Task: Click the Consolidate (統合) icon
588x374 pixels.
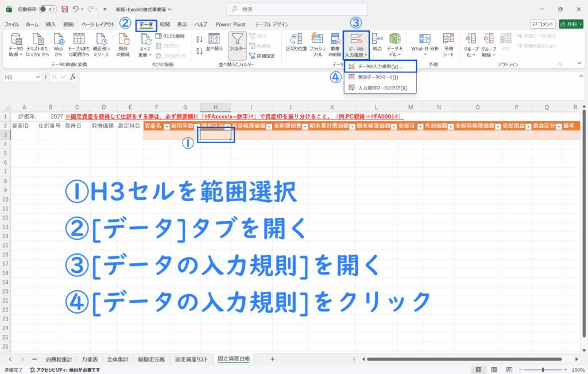Action: (x=377, y=41)
